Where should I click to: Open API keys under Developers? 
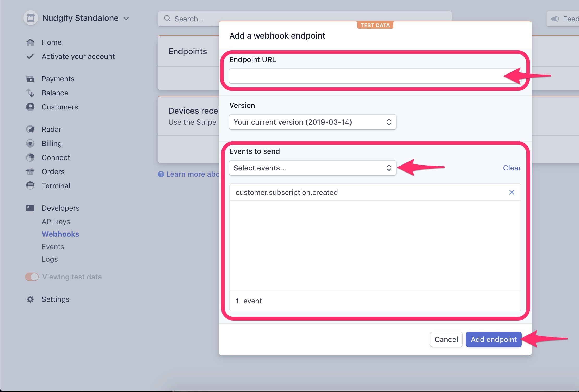(56, 222)
